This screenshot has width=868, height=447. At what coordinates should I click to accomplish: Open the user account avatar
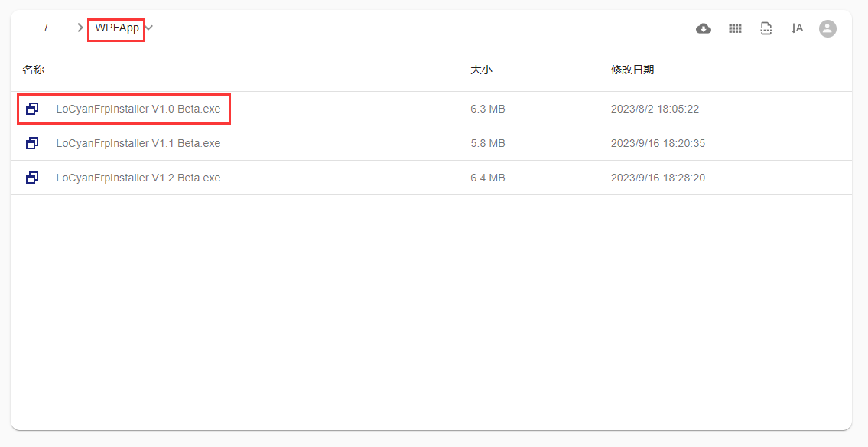[x=827, y=28]
